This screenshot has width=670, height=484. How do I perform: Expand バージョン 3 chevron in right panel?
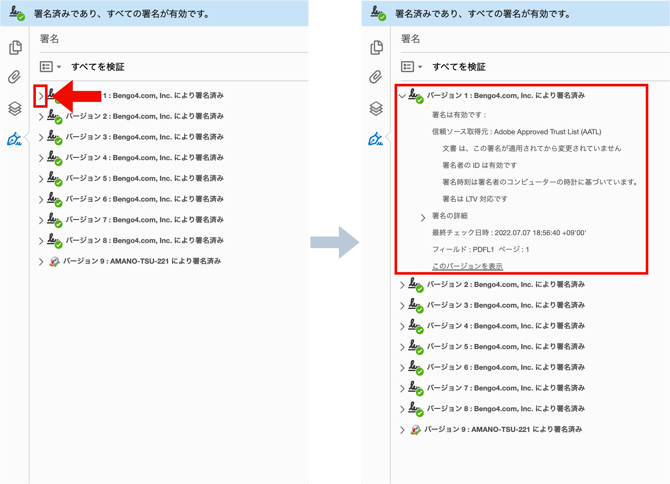click(x=402, y=306)
